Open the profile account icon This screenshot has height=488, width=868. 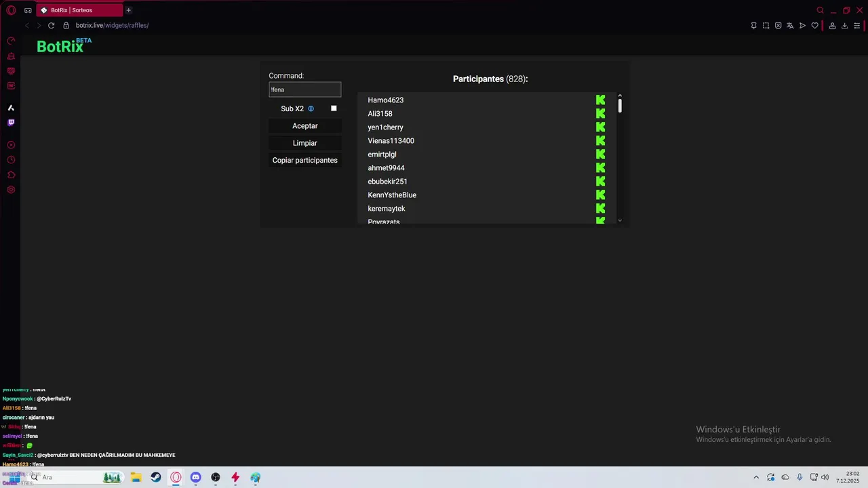click(832, 26)
